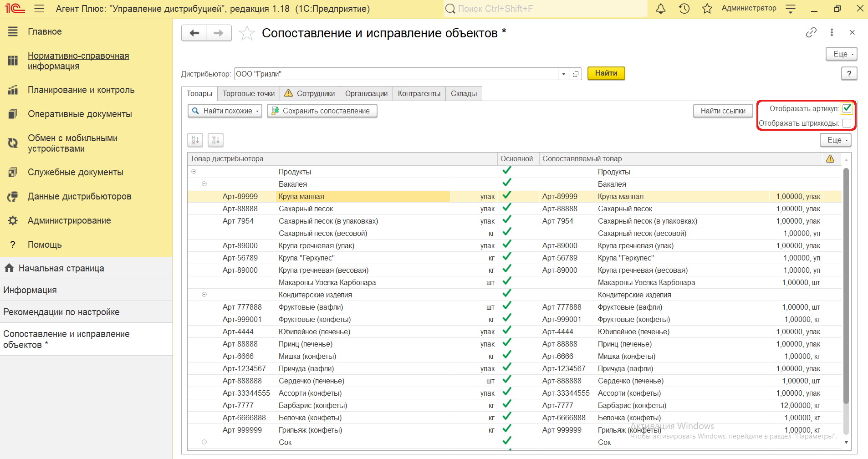Go back with the left arrow button
Viewport: 868px width, 459px height.
[x=194, y=33]
